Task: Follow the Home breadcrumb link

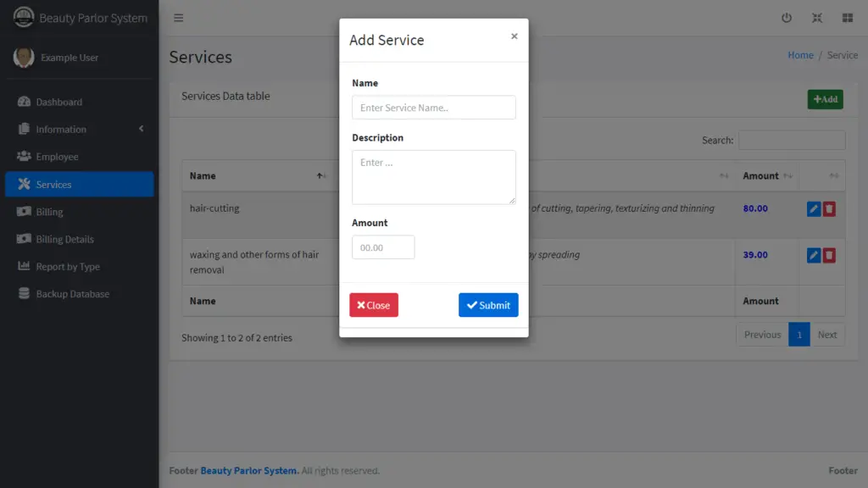Action: pyautogui.click(x=800, y=54)
